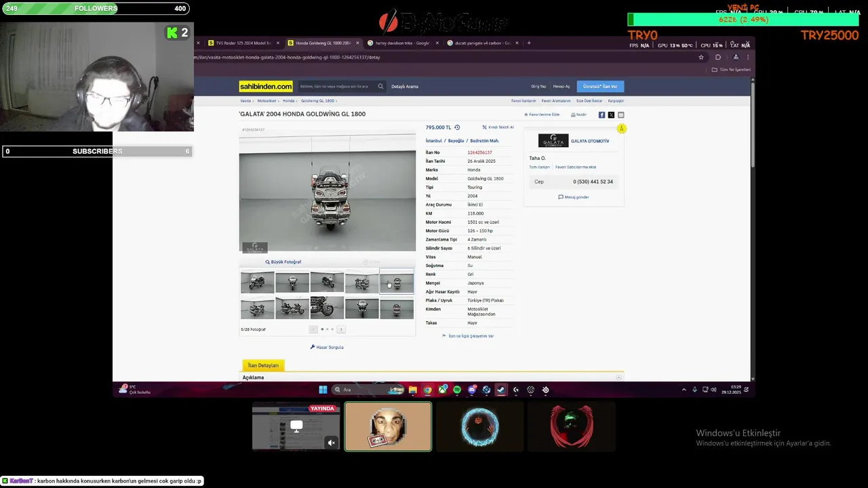Click the red-winged avatar thumbnail
The image size is (868, 488).
[572, 427]
